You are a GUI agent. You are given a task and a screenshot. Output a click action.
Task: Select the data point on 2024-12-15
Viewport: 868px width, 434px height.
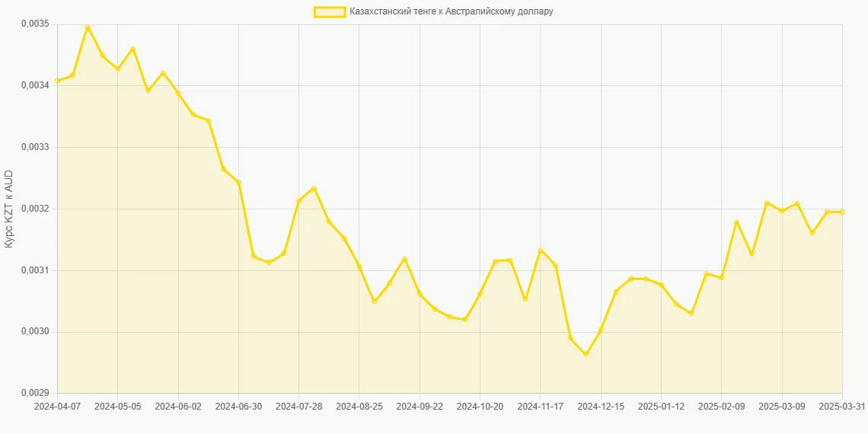601,330
